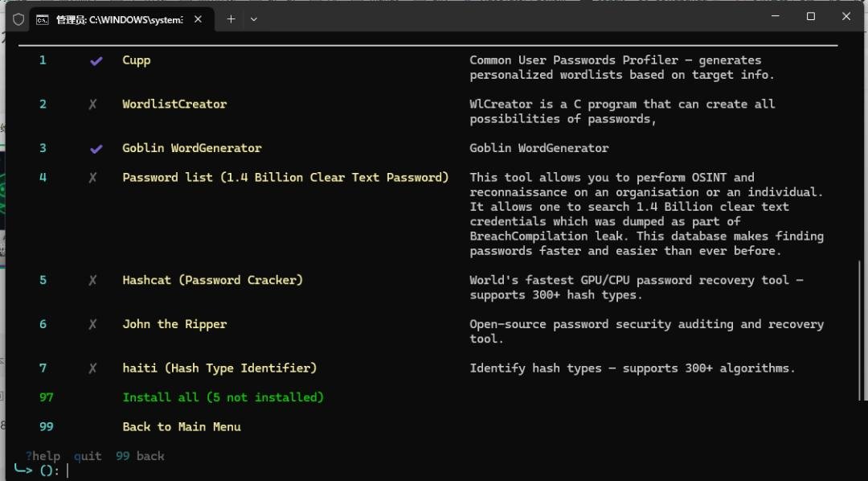This screenshot has width=868, height=481.
Task: Click World's fastest GPU/CPU password recovery description
Action: tap(636, 287)
